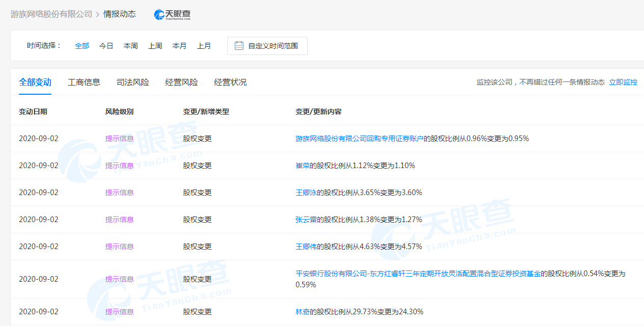Viewport: 644px width, 326px height.
Task: Click 提示信息 in the 王卿泳 row
Action: click(120, 193)
